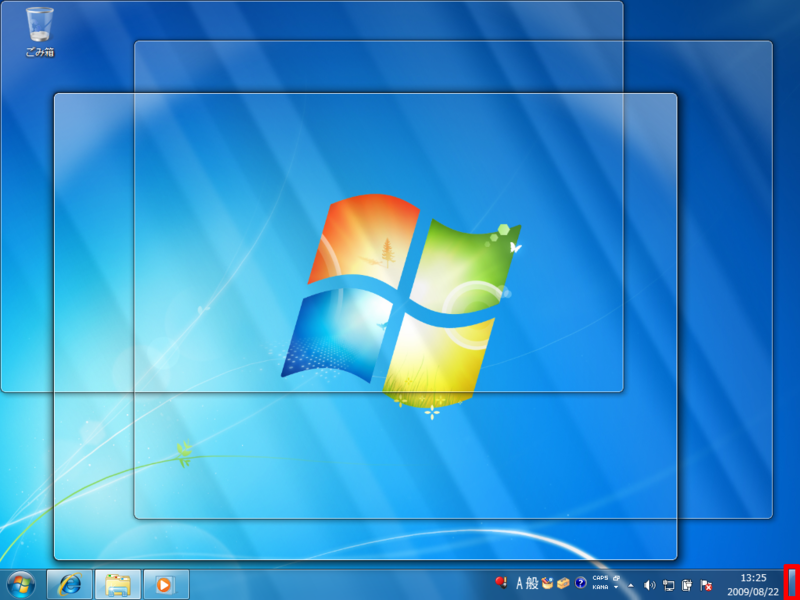Viewport: 800px width, 600px height.
Task: Launch Windows Media Player from taskbar
Action: coord(166,585)
